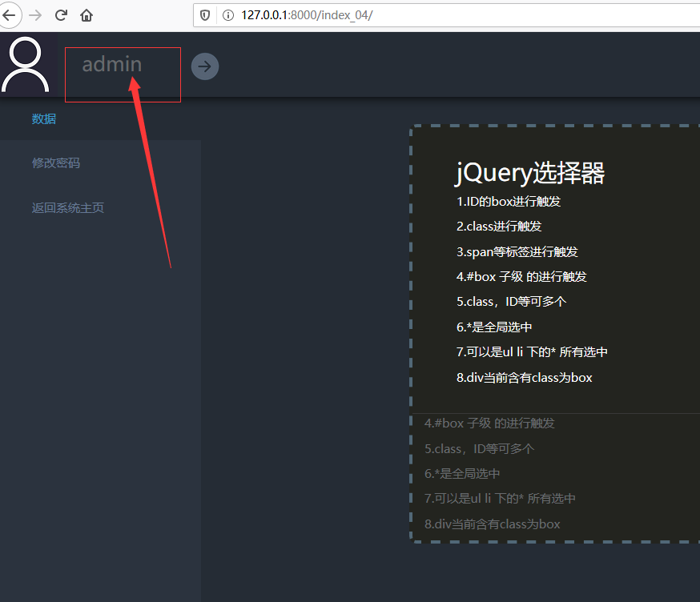Click the browser forward arrow
Screen dimensions: 700x602
[x=35, y=15]
